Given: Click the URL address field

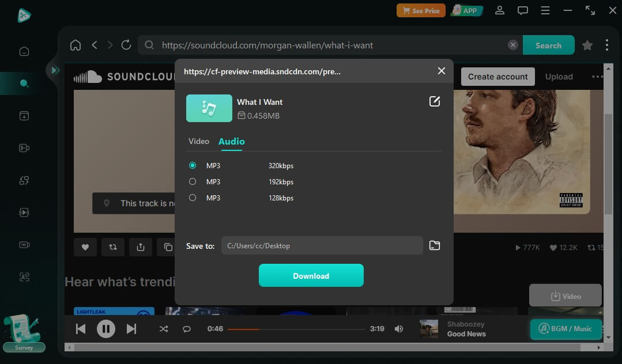Looking at the screenshot, I should tap(330, 45).
